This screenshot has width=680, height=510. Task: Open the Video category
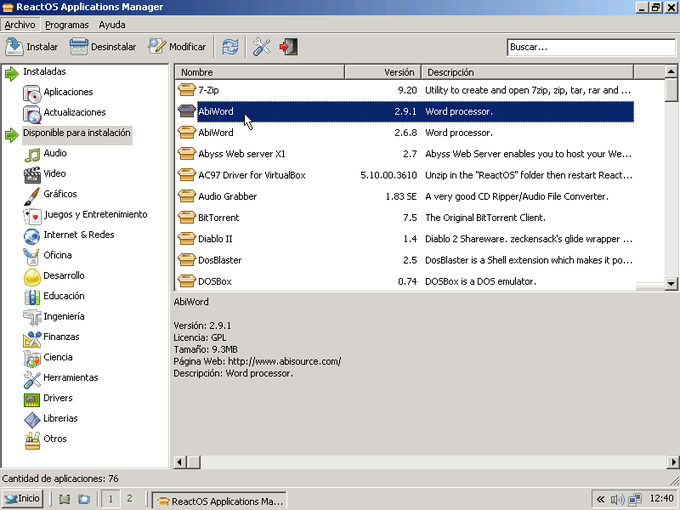(55, 173)
